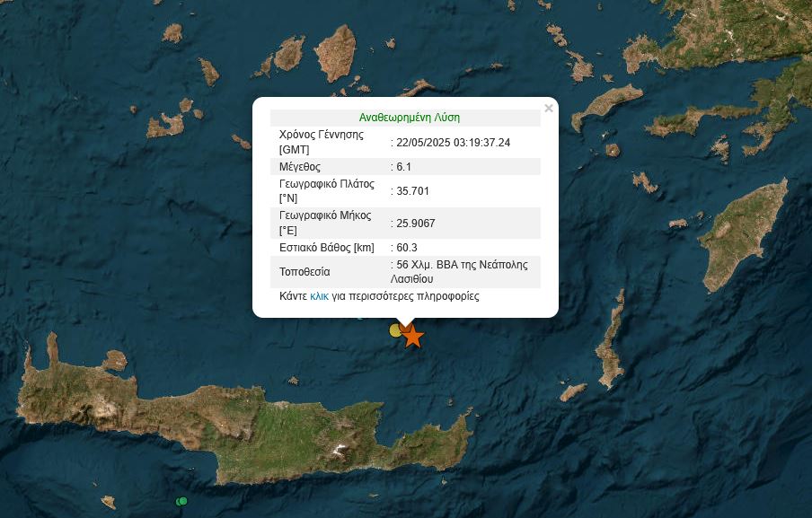Click the long narrow Karpathos island
The height and width of the screenshot is (518, 812).
pyautogui.click(x=613, y=350)
